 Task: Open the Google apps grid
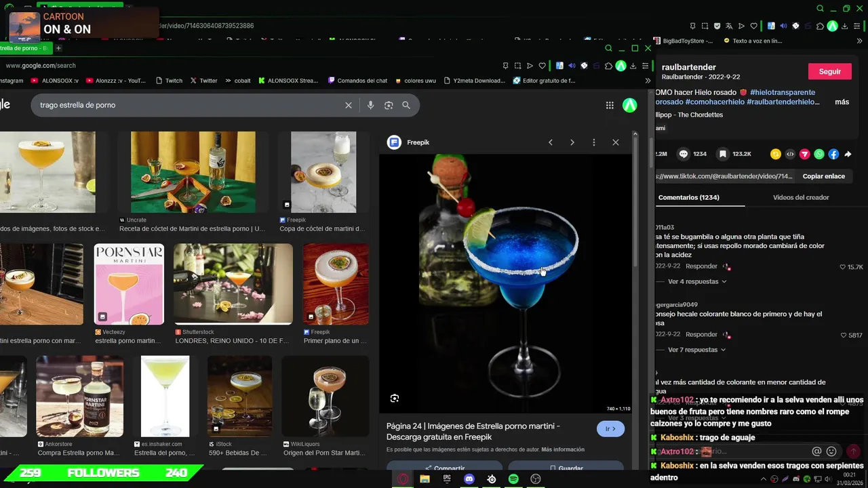pyautogui.click(x=610, y=105)
